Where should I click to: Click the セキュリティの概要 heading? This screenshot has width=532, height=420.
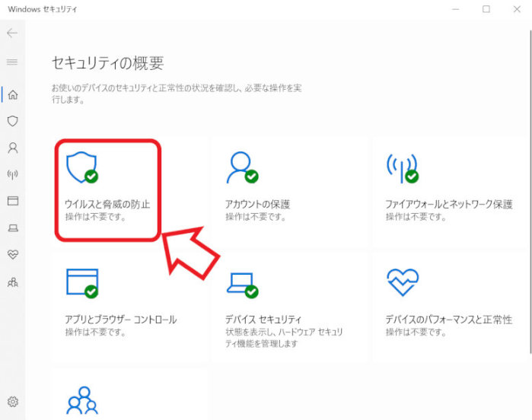[x=108, y=63]
